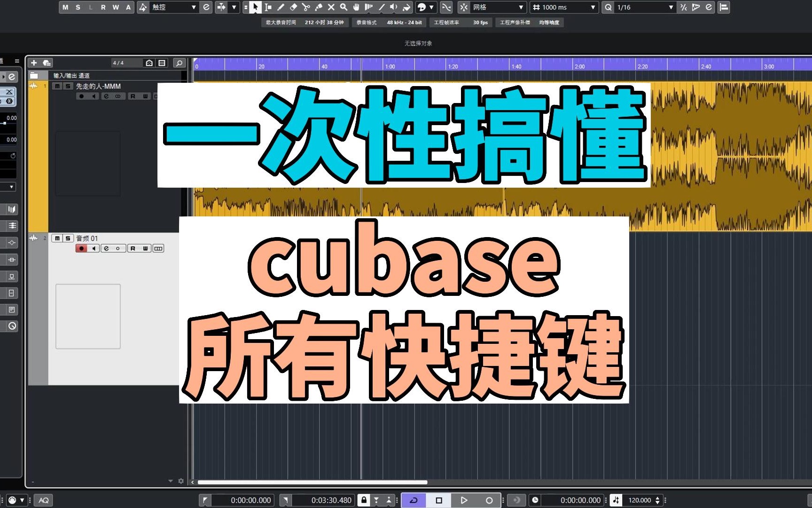Toggle Iterative Quantize icon
The width and height of the screenshot is (812, 508).
[684, 7]
